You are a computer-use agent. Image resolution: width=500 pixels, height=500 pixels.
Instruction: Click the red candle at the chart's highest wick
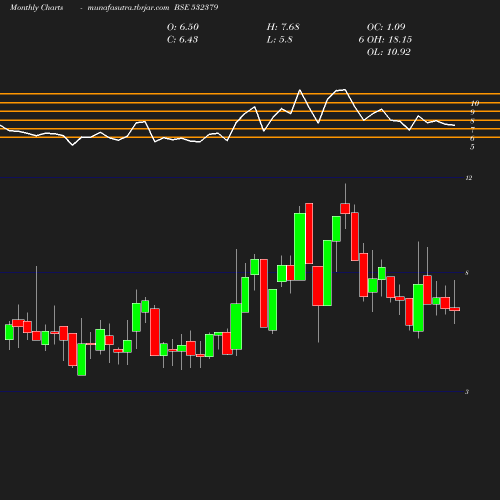coord(345,208)
